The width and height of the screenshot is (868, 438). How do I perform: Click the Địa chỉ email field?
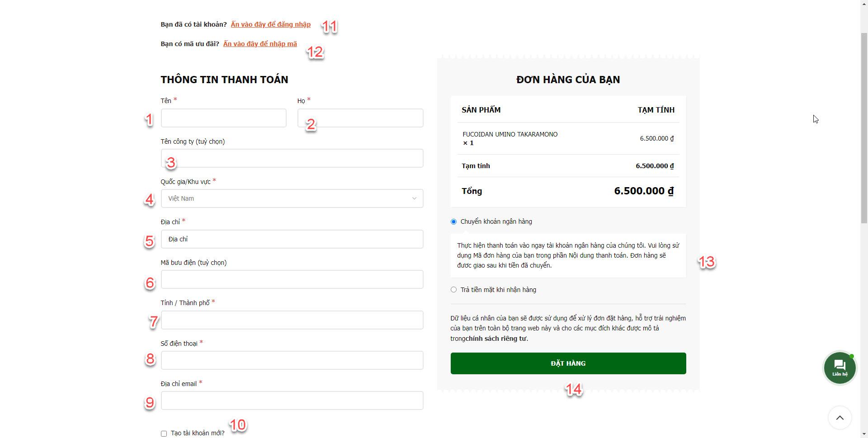(x=292, y=400)
